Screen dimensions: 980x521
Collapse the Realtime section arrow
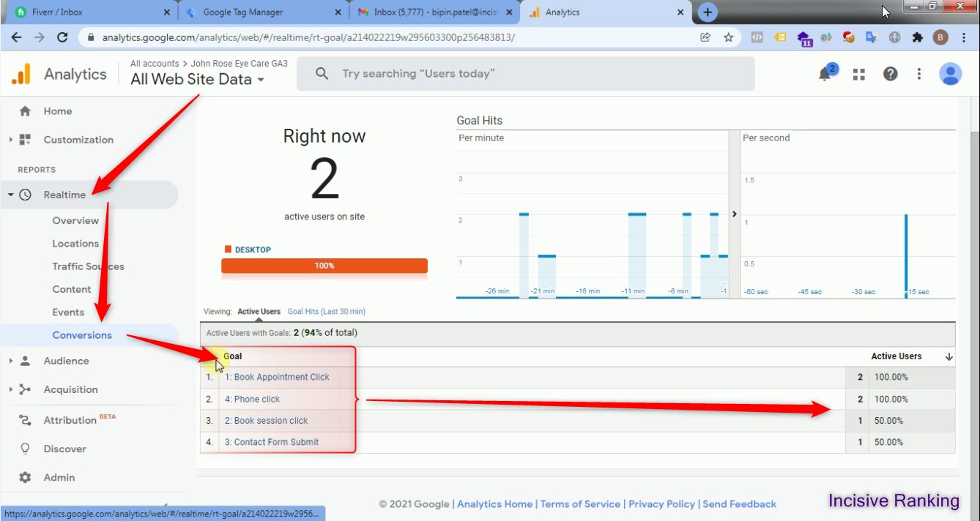11,195
